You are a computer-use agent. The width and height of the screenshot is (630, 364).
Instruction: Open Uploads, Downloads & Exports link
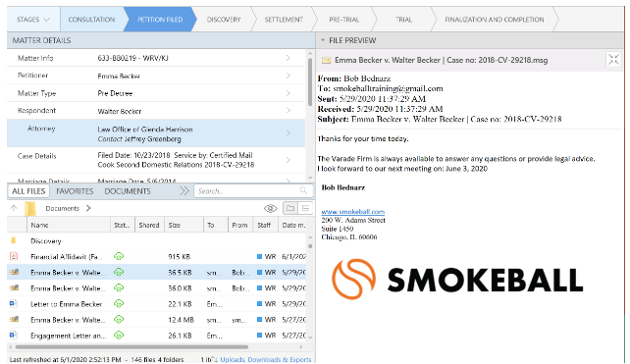point(266,359)
